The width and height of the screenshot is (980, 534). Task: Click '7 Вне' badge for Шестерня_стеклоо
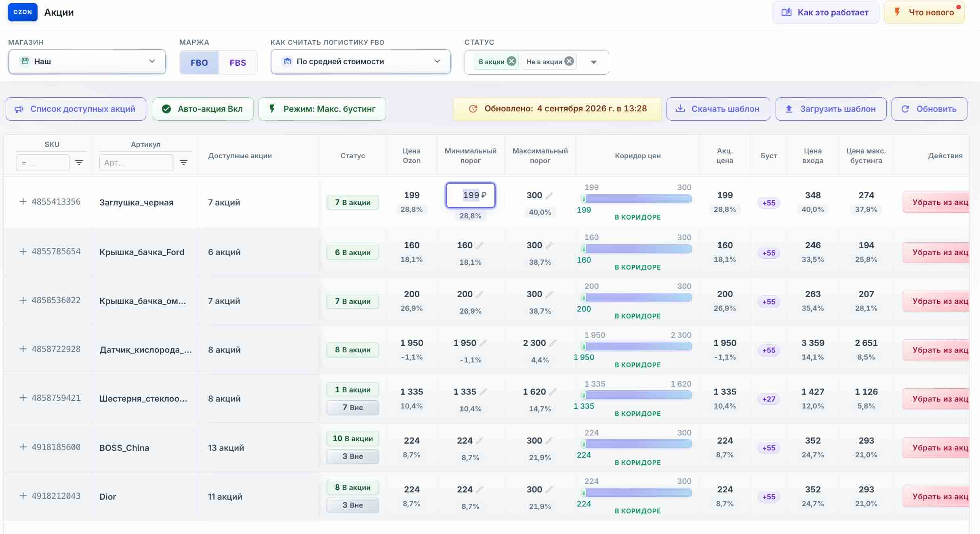353,408
